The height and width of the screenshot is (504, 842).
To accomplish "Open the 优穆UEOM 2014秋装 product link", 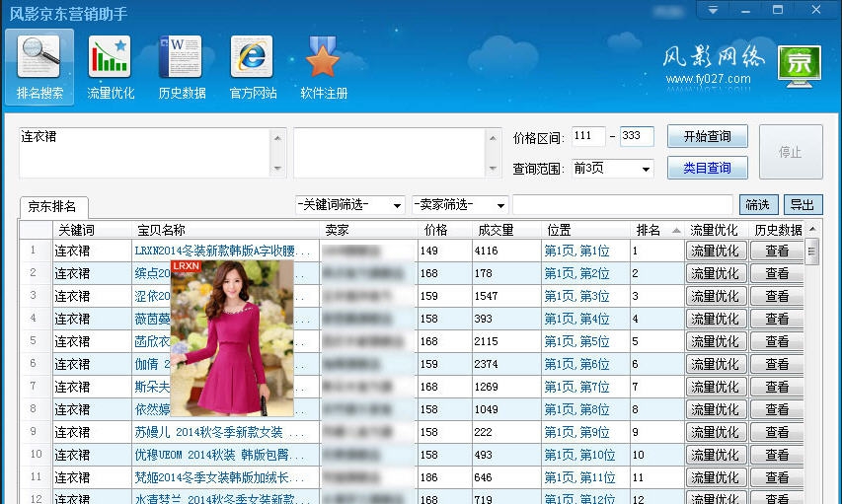I will 219,455.
